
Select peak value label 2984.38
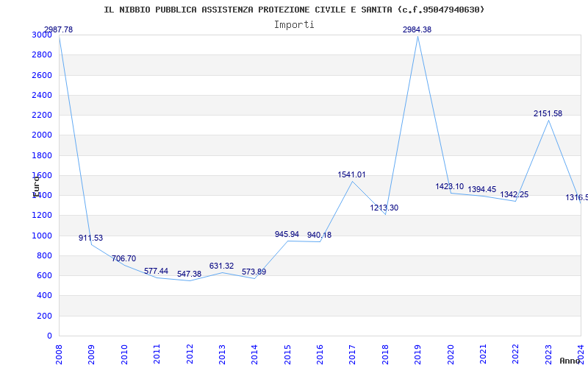pos(417,29)
